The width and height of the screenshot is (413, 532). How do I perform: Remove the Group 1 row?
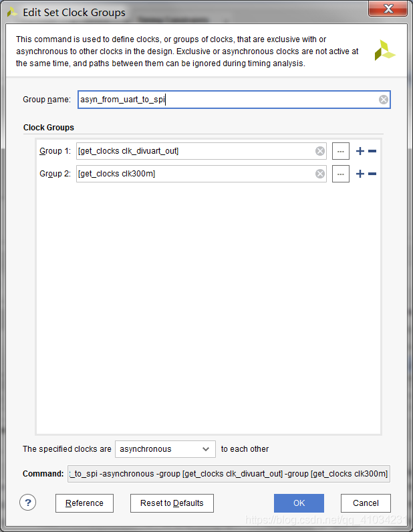[372, 151]
